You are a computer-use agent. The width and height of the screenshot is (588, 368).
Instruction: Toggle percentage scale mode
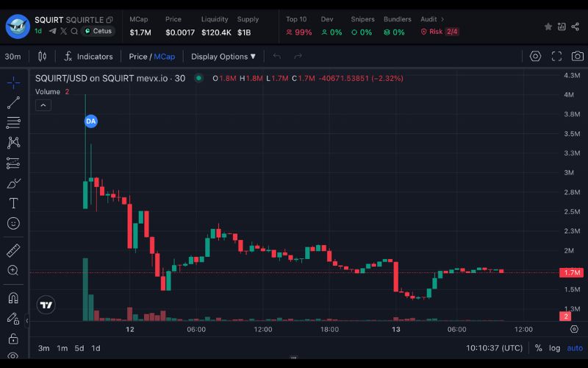pyautogui.click(x=539, y=348)
